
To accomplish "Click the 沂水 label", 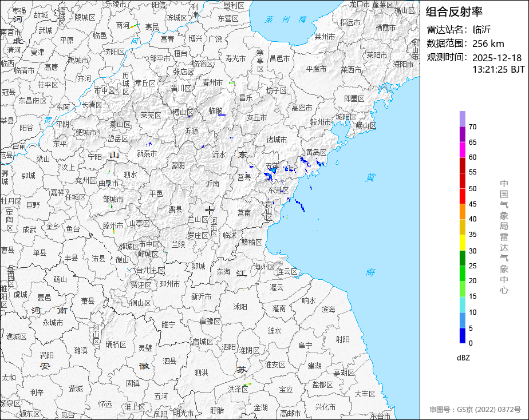I will tap(219, 154).
